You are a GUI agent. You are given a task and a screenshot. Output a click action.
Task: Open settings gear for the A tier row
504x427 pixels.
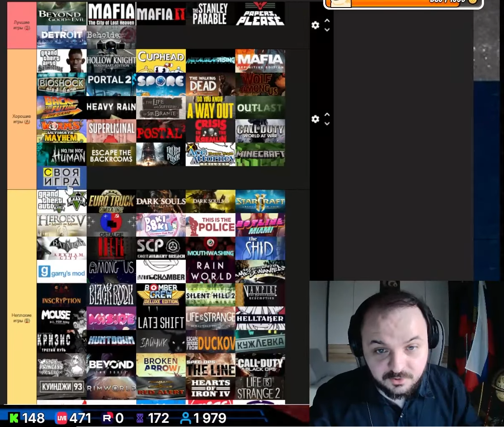[315, 119]
